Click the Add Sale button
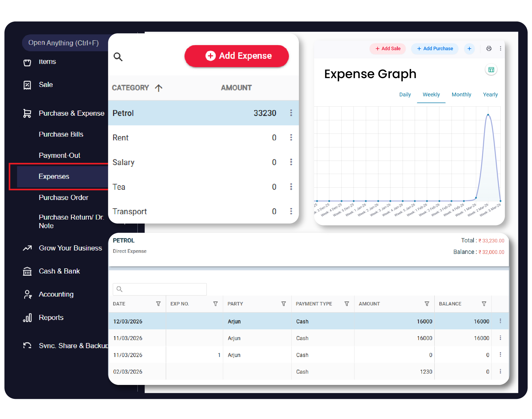Screen dimensions: 532x419 pos(388,49)
